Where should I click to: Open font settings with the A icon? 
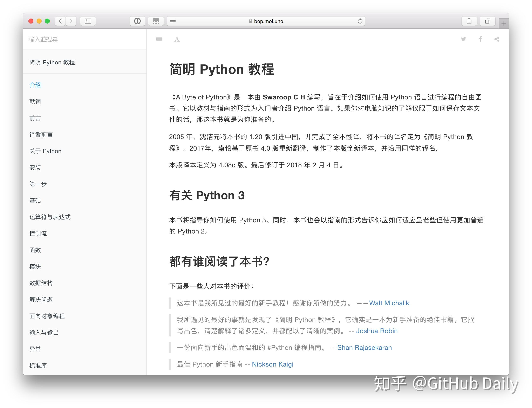pos(177,39)
